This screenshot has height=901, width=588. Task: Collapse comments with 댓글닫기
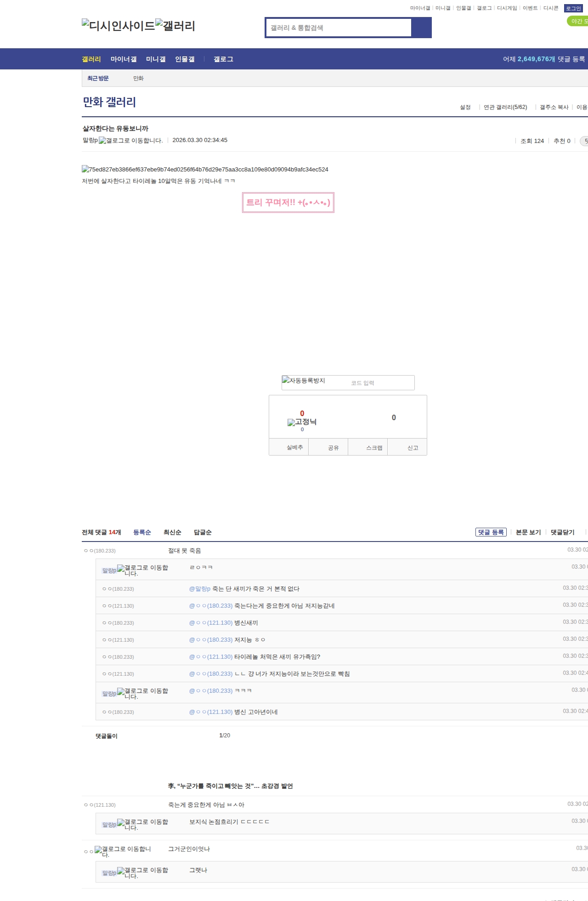click(563, 532)
